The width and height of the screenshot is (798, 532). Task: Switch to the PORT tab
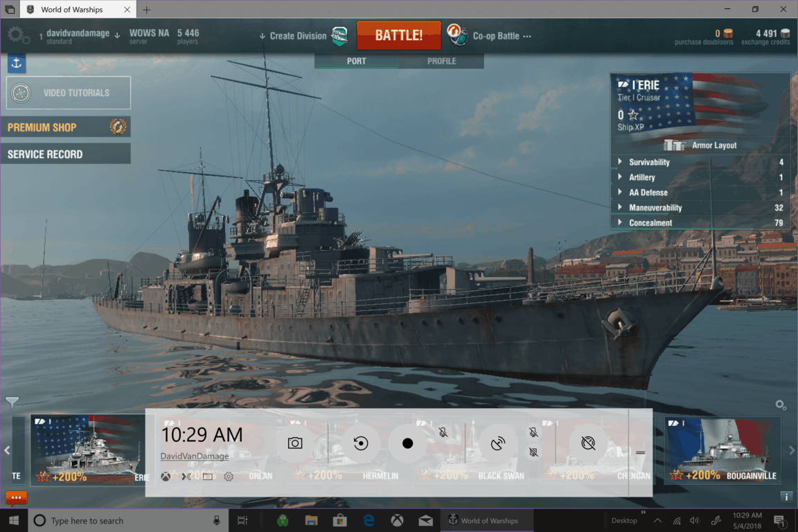pyautogui.click(x=356, y=61)
